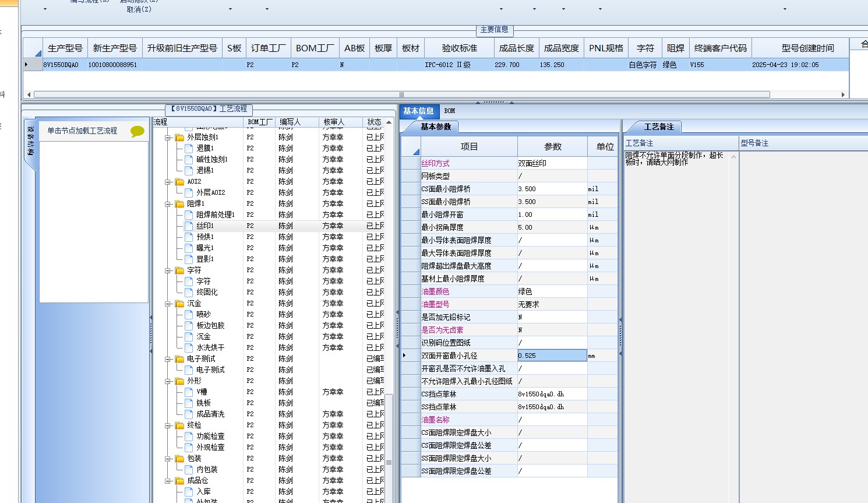
Task: Click the document icon of 铣板 step
Action: click(189, 403)
